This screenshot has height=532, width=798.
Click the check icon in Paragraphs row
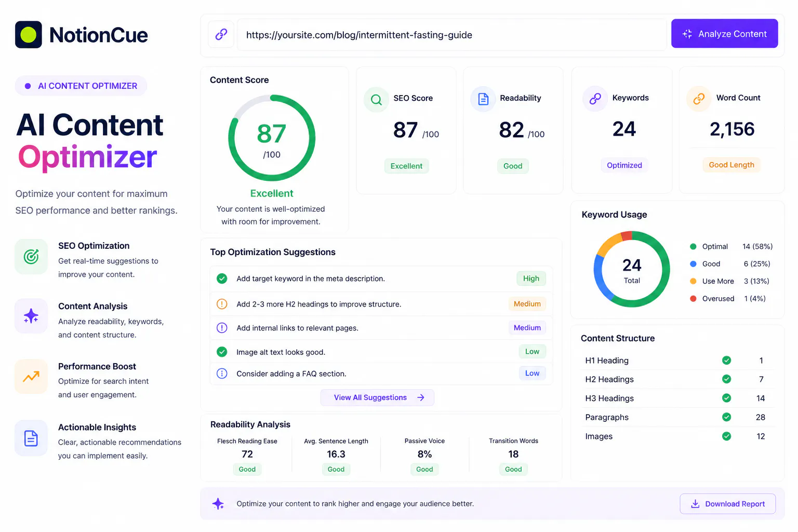(x=727, y=417)
